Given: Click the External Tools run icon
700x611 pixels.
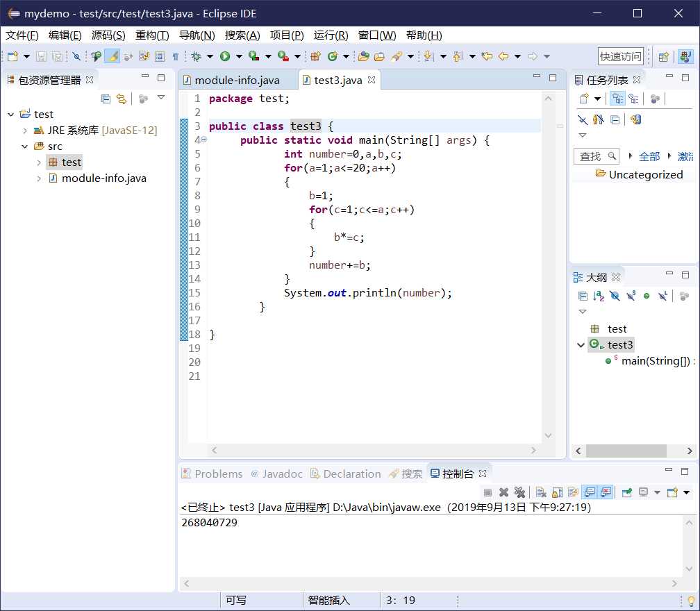Looking at the screenshot, I should click(283, 56).
